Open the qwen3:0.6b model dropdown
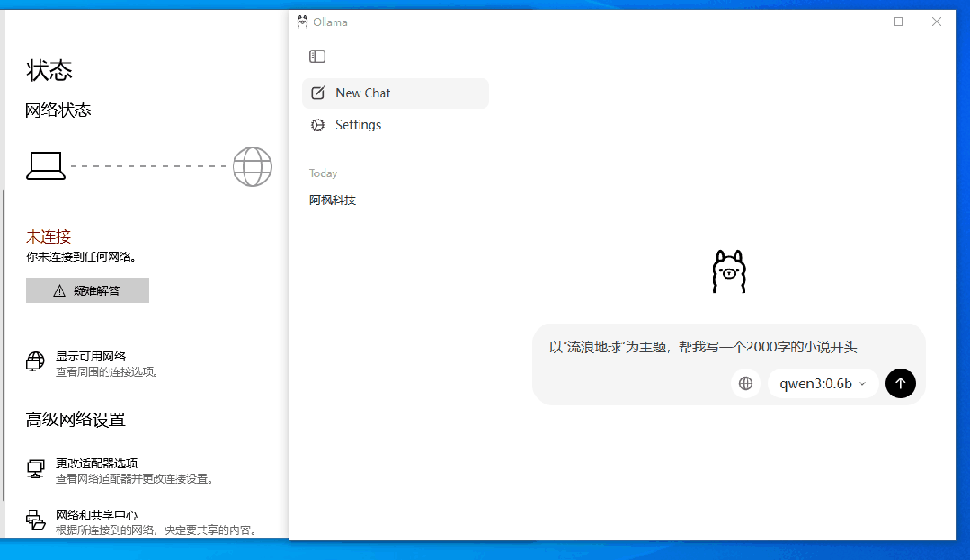 pos(821,383)
